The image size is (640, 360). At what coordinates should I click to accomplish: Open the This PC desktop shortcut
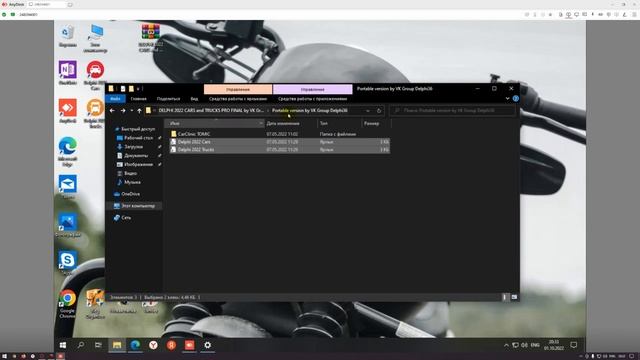[95, 38]
